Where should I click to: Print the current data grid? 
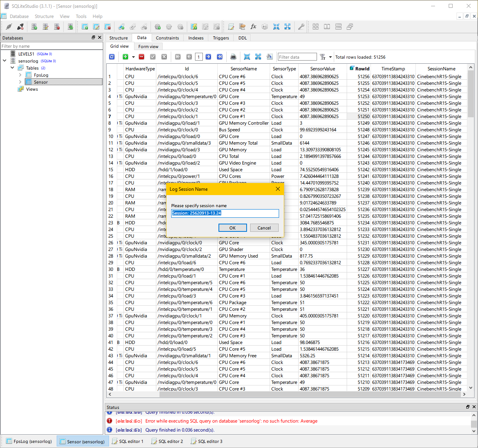(233, 57)
